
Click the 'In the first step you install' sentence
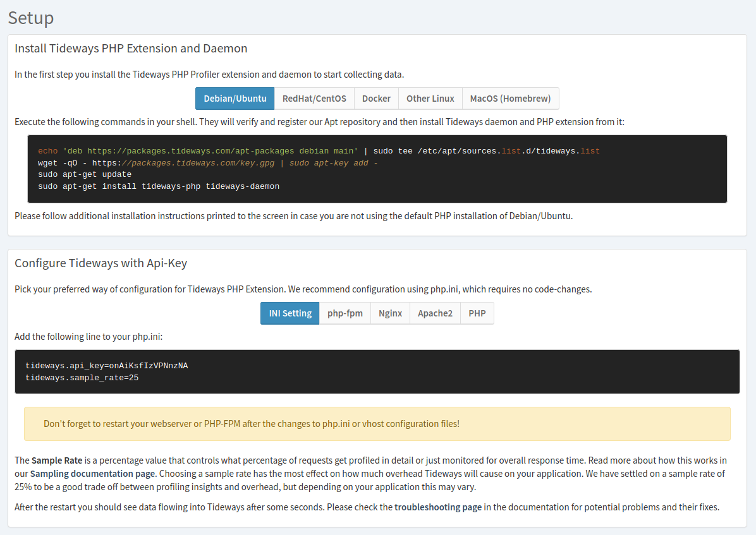click(209, 75)
